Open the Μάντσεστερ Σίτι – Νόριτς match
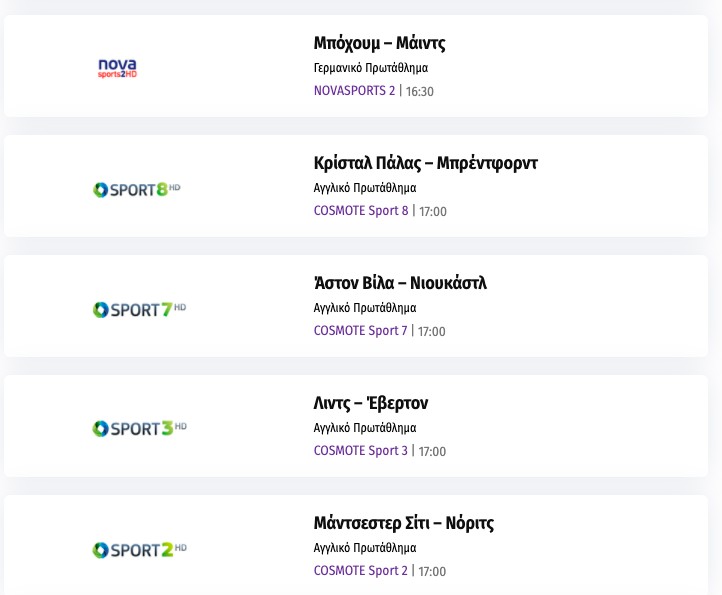 pos(403,523)
